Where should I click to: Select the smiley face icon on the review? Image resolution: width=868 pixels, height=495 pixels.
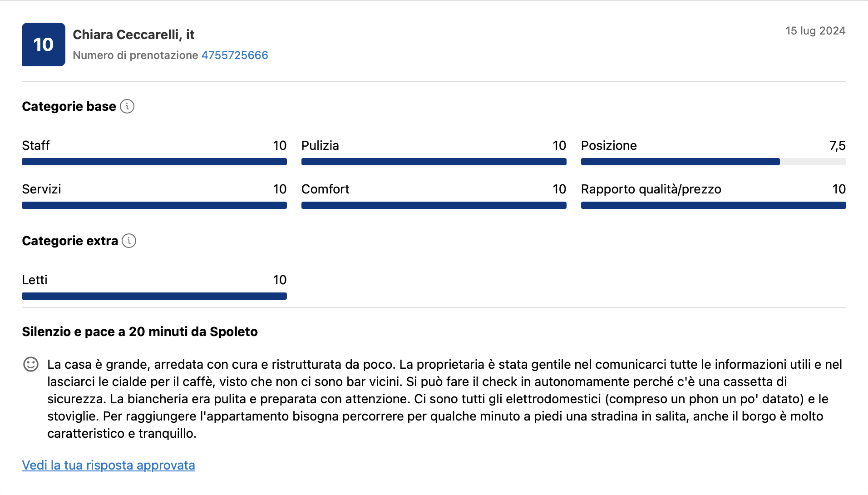(x=30, y=364)
